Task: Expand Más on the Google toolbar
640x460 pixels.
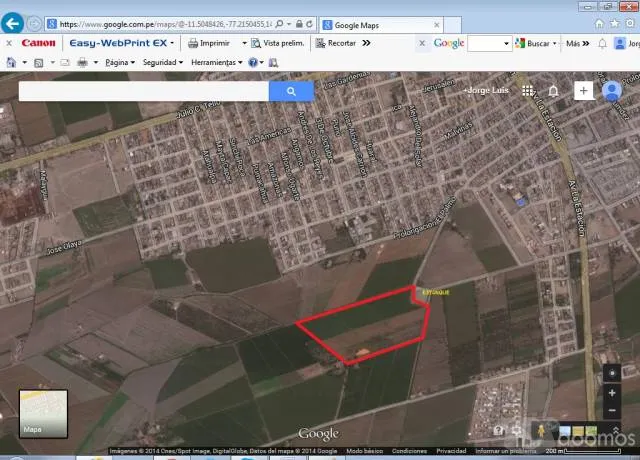Action: tap(578, 43)
